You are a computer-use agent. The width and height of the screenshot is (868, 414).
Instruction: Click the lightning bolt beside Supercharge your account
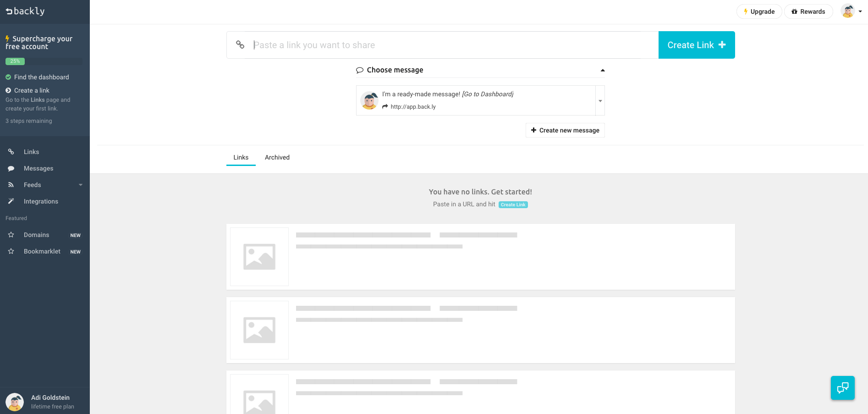pos(7,39)
